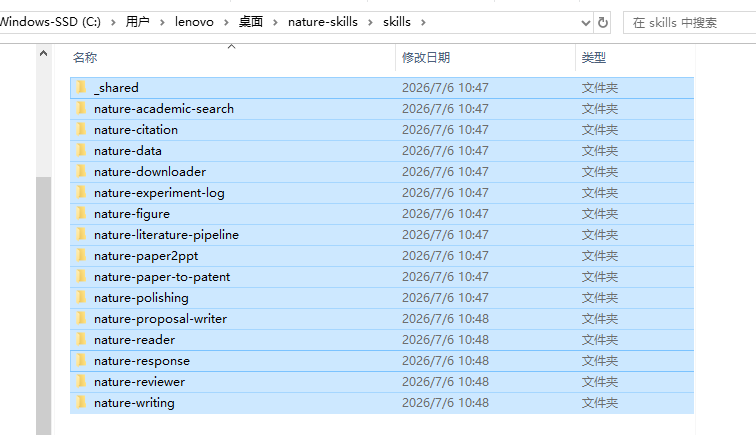Click the folder icon of nature-downloader
This screenshot has width=756, height=435.
point(81,171)
